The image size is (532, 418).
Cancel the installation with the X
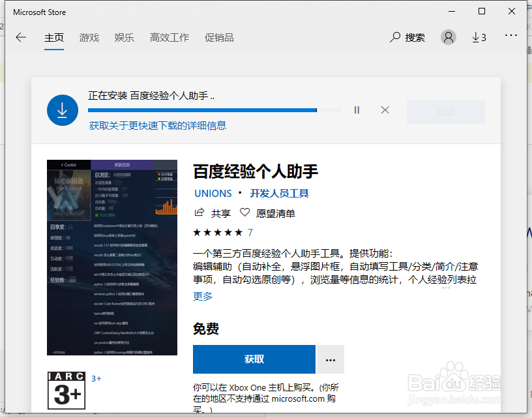pyautogui.click(x=385, y=110)
